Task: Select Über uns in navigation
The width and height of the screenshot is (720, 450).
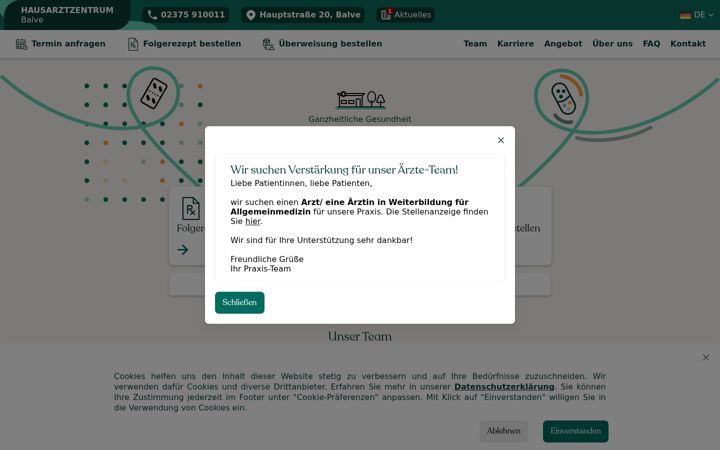Action: tap(612, 44)
